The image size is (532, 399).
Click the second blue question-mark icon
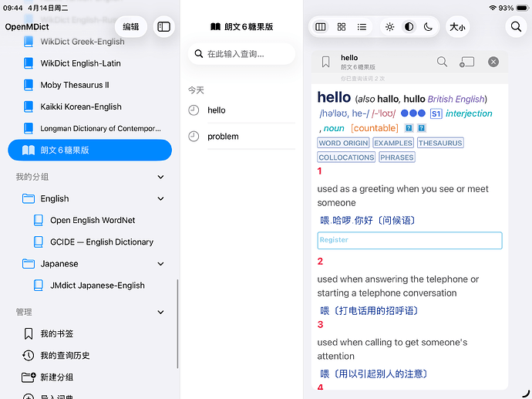(422, 128)
